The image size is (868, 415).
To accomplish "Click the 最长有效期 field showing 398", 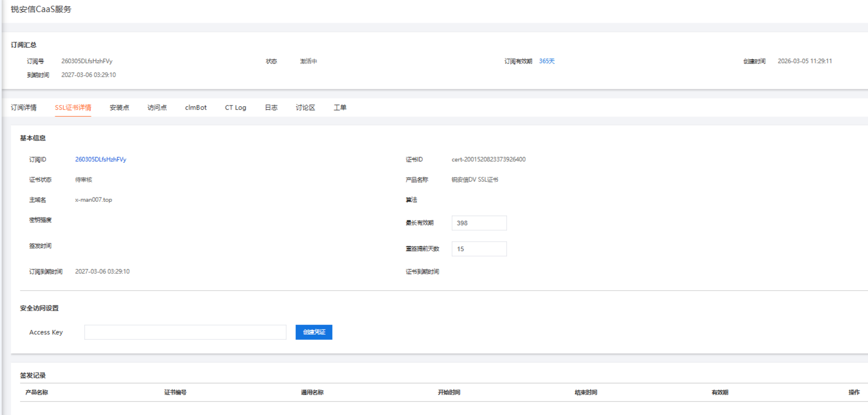I will pos(479,223).
